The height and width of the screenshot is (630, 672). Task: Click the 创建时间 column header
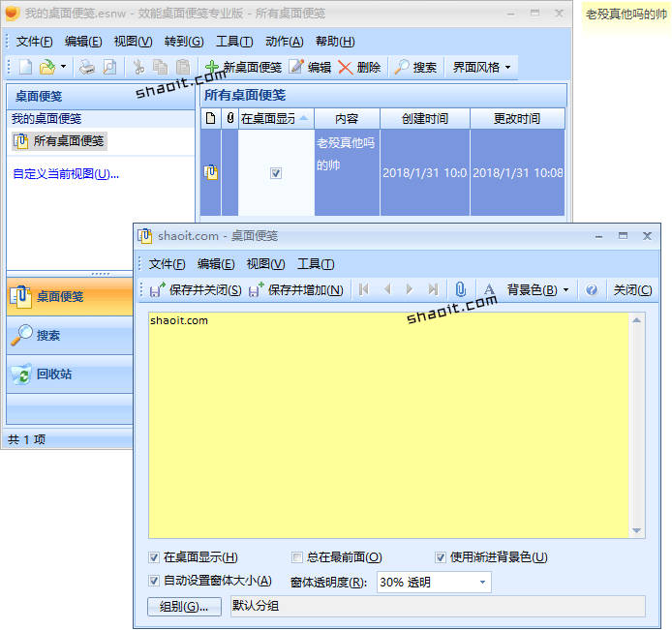tap(425, 118)
